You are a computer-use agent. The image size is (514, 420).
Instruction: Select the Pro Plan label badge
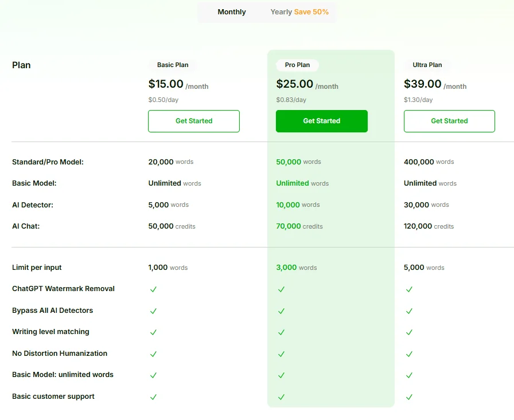(x=297, y=65)
